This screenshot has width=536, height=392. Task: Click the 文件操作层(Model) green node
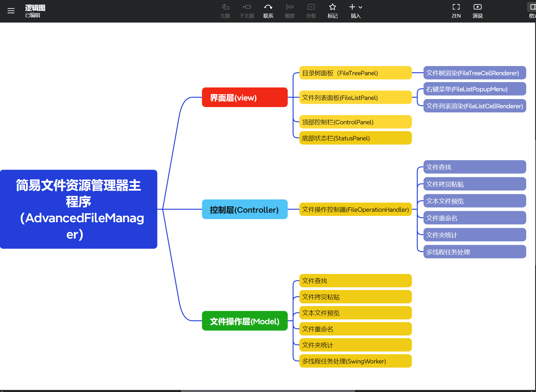pyautogui.click(x=244, y=321)
